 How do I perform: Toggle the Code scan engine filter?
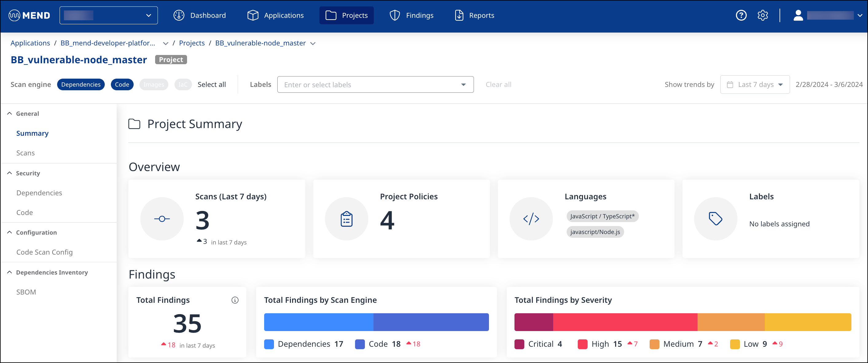pos(122,84)
